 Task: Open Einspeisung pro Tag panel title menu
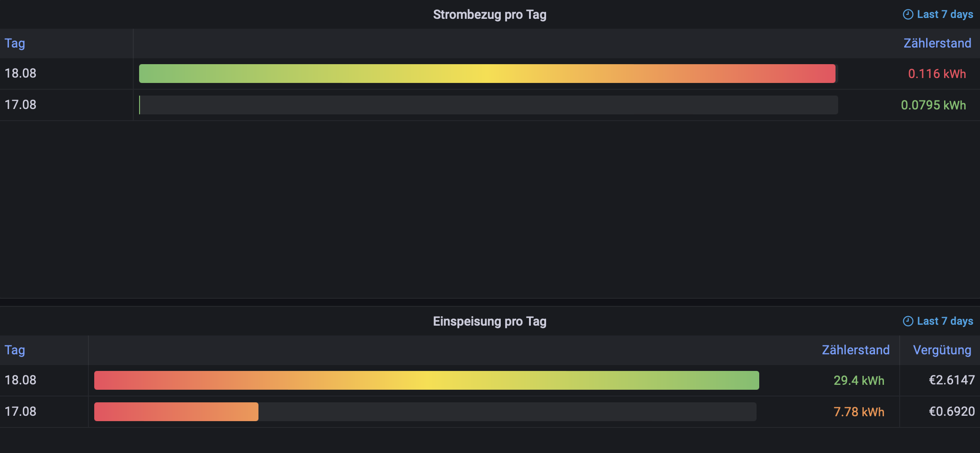pyautogui.click(x=490, y=322)
